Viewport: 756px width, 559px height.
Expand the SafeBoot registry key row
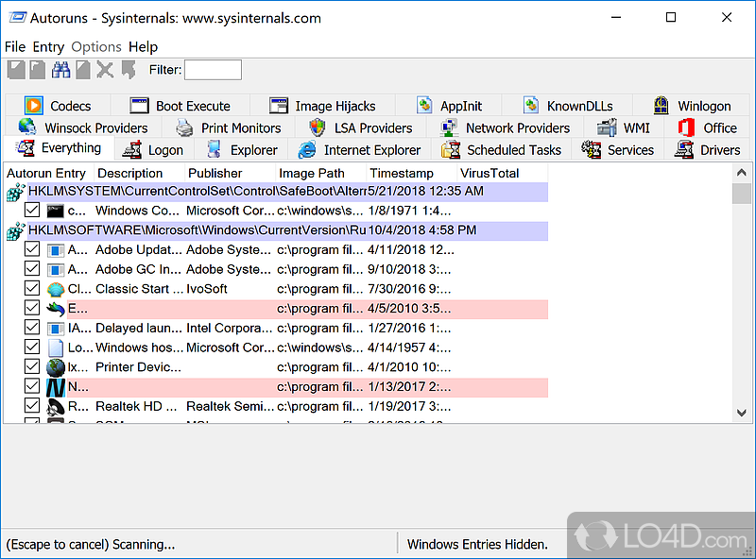pos(13,191)
